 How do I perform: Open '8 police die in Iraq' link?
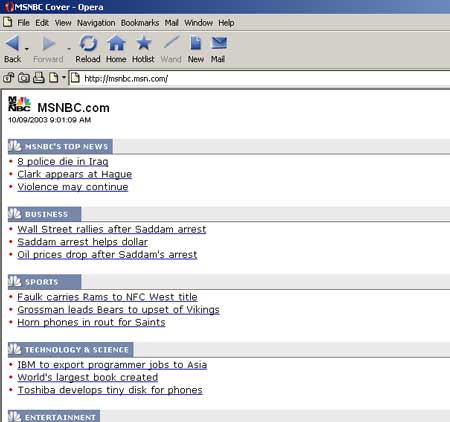click(63, 162)
